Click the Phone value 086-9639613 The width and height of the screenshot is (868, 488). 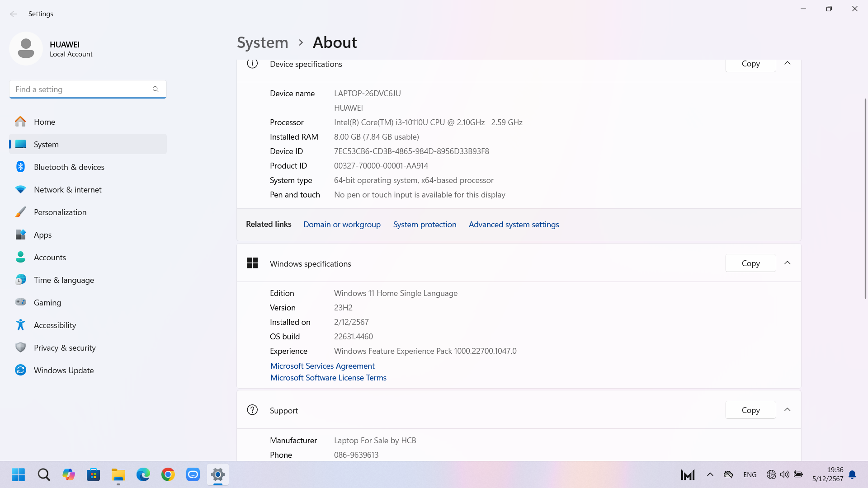(x=356, y=455)
